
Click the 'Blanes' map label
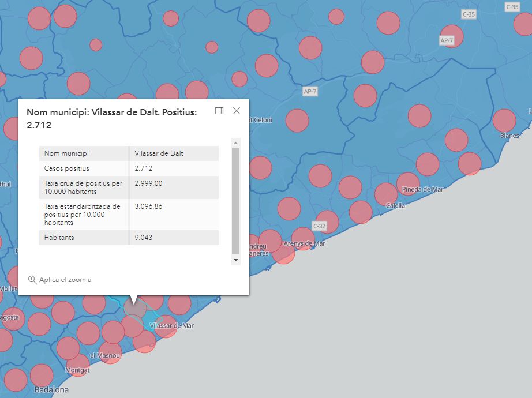click(509, 136)
